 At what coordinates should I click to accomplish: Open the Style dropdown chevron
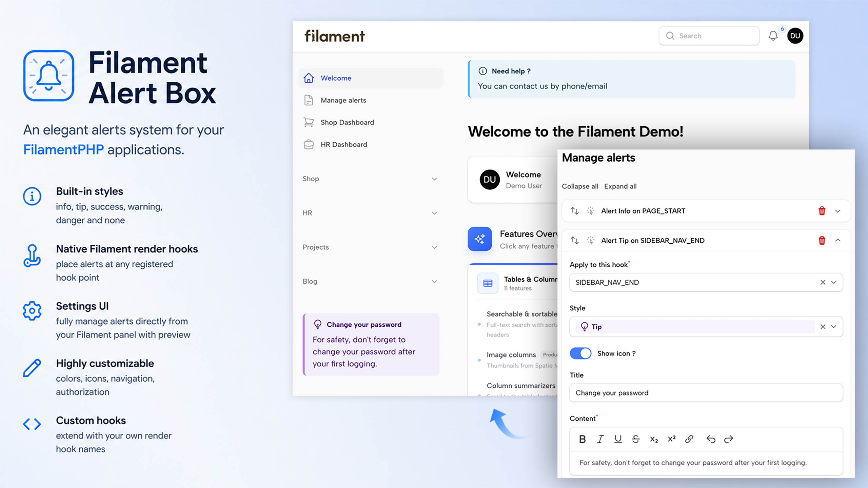pos(834,327)
